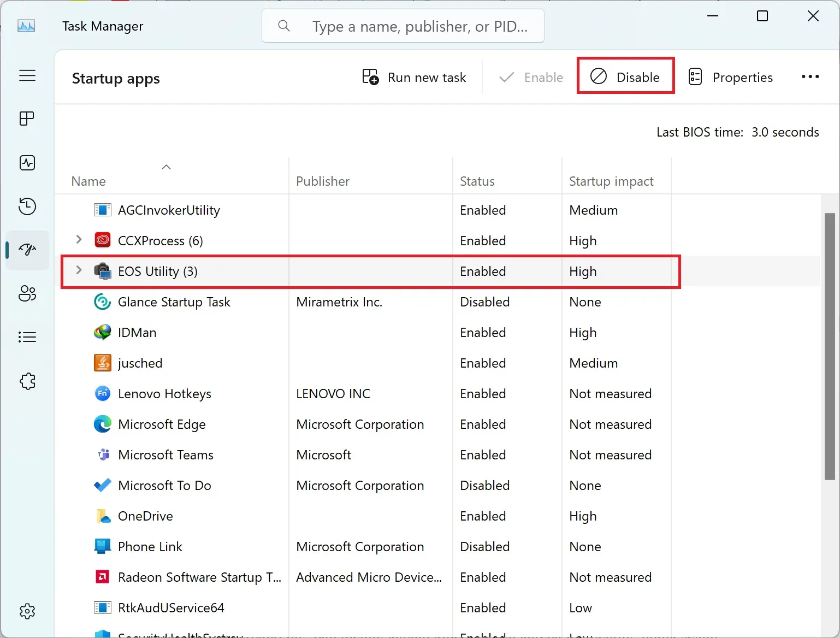Open Performance page in sidebar
The height and width of the screenshot is (638, 840).
coord(27,163)
